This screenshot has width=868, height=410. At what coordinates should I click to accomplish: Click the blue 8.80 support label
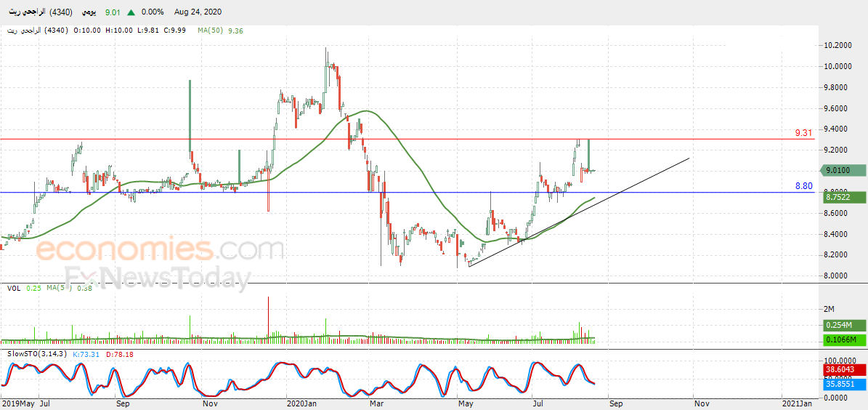tap(804, 186)
